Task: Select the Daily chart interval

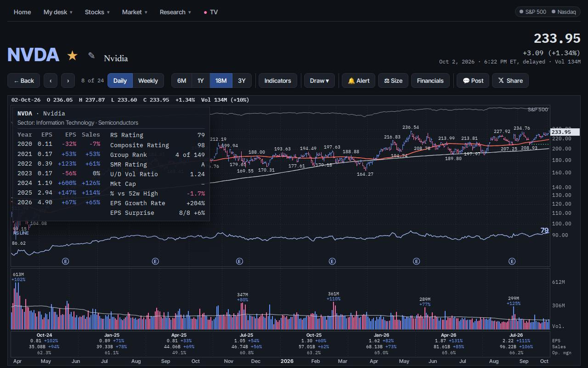Action: pyautogui.click(x=120, y=80)
